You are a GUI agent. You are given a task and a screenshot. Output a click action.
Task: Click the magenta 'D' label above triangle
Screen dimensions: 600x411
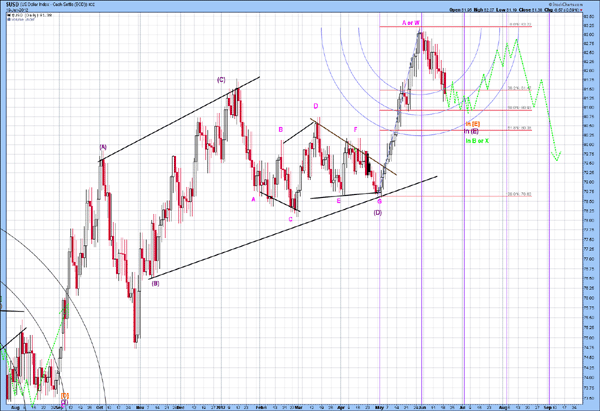pyautogui.click(x=316, y=106)
